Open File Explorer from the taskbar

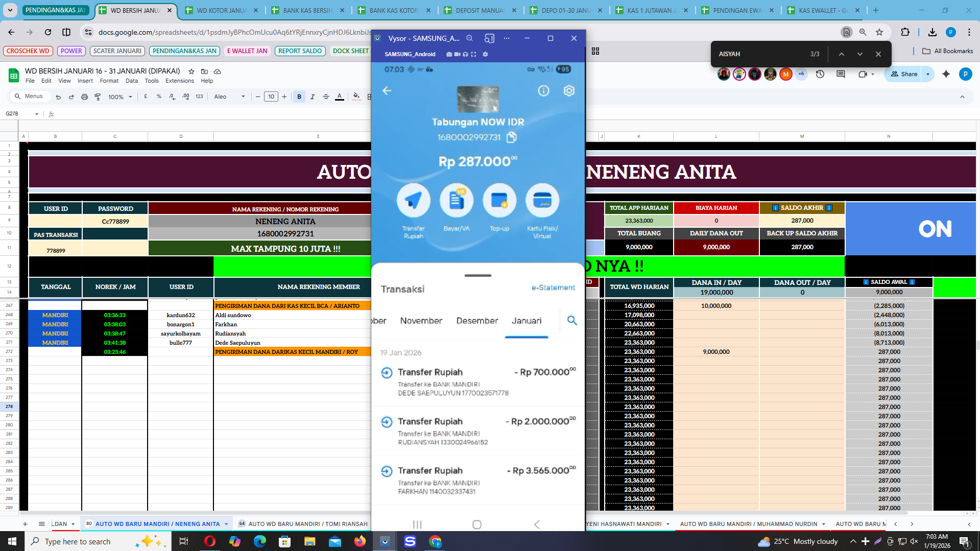click(x=309, y=541)
